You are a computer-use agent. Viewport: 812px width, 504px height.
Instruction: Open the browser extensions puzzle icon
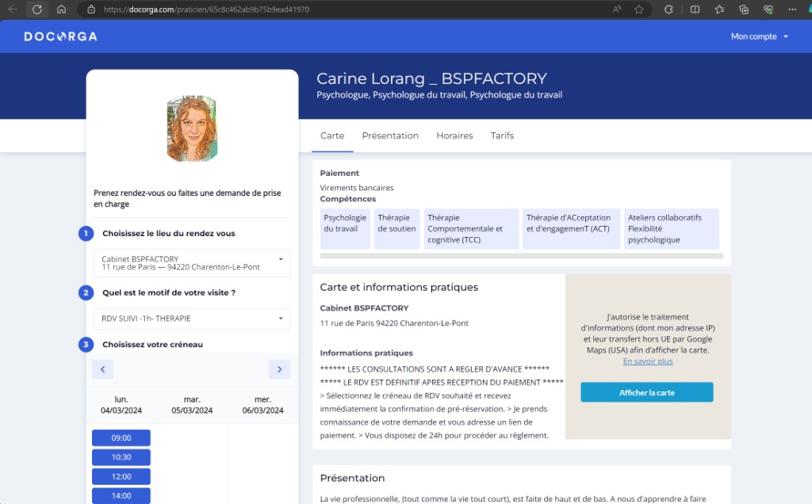tap(668, 10)
